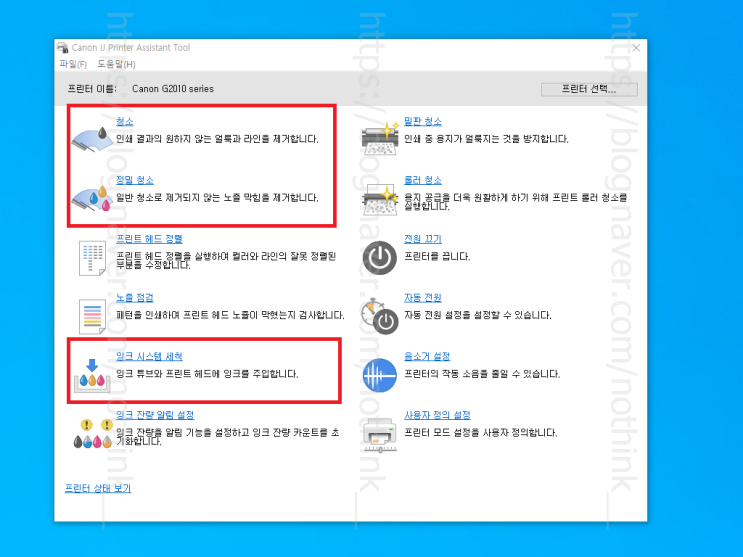Click the 잉크 시스템 세척 flush icon
Viewport: 743px width, 557px height.
[x=92, y=376]
